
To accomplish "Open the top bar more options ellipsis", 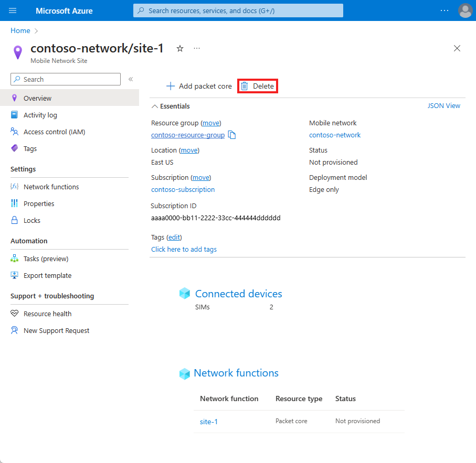I will (445, 10).
